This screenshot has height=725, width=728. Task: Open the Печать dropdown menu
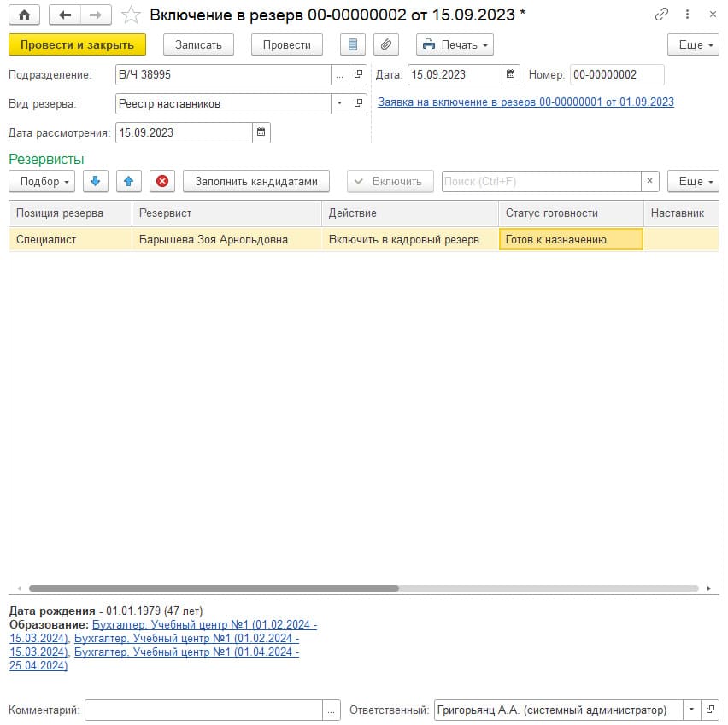click(x=455, y=44)
